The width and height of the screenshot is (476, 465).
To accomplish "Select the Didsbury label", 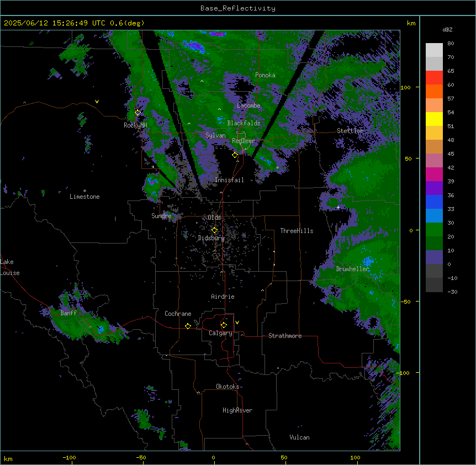I will tap(211, 238).
